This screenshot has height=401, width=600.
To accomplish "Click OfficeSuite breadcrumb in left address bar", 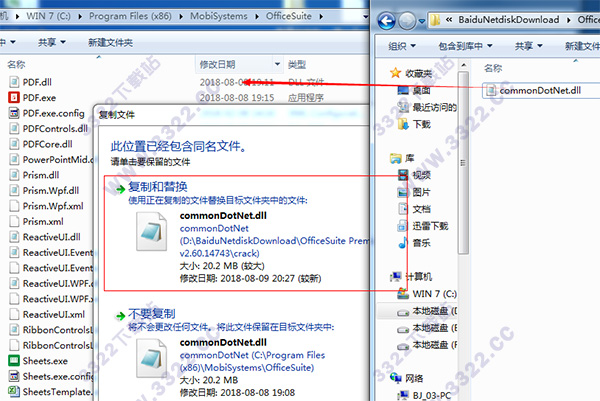I will 289,16.
